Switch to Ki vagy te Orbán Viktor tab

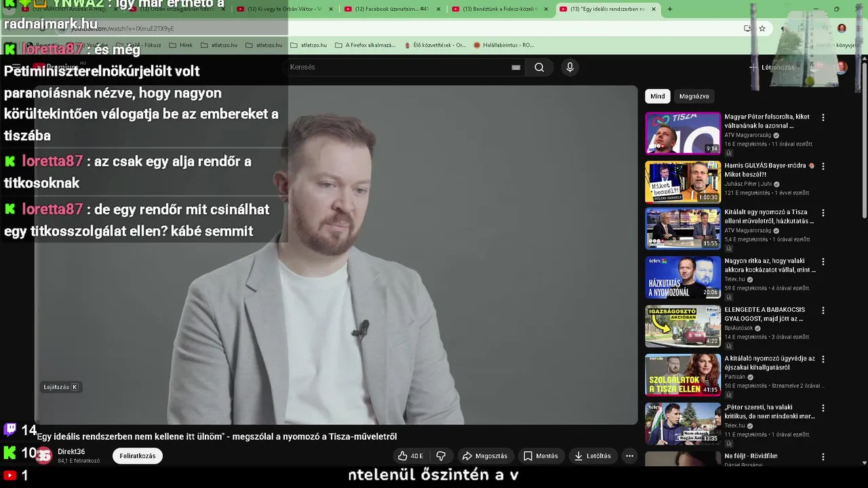coord(285,9)
